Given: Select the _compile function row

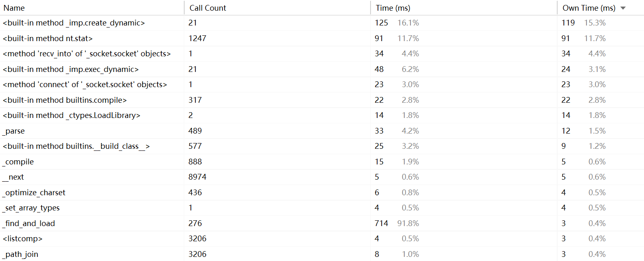Looking at the screenshot, I should click(x=322, y=162).
